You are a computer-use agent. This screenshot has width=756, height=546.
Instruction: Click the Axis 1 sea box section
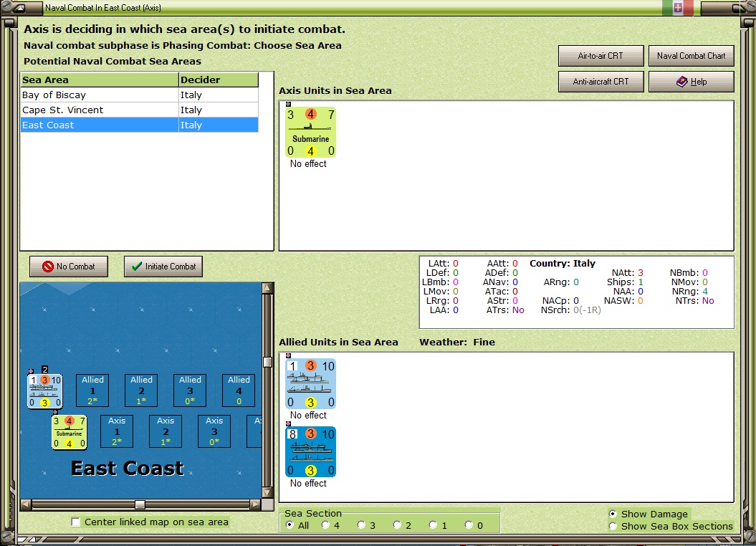(117, 431)
